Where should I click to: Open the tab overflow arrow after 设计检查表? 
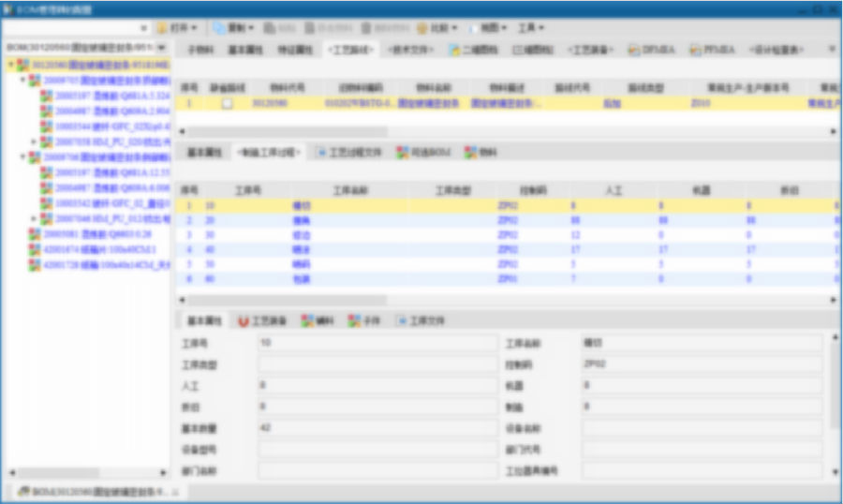[x=832, y=49]
